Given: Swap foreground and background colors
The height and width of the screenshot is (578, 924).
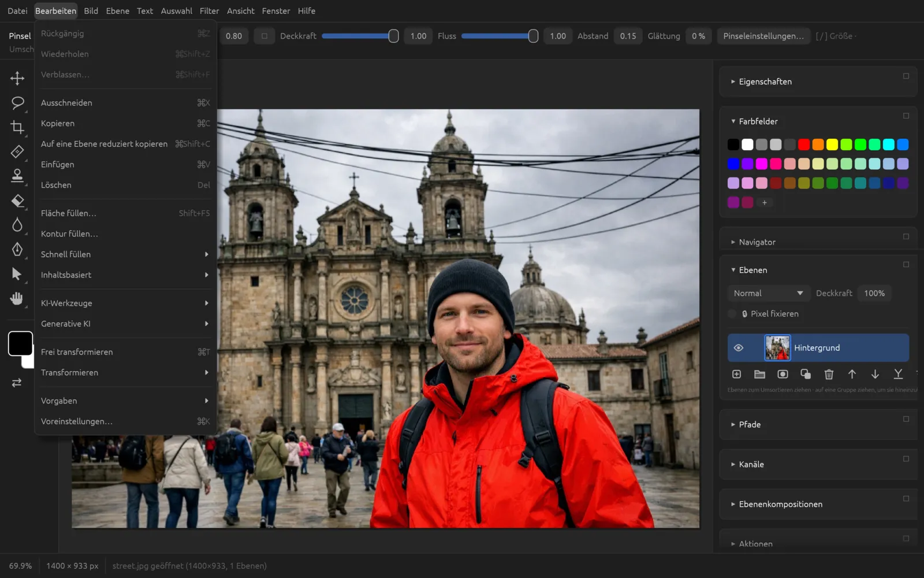Looking at the screenshot, I should pyautogui.click(x=17, y=383).
